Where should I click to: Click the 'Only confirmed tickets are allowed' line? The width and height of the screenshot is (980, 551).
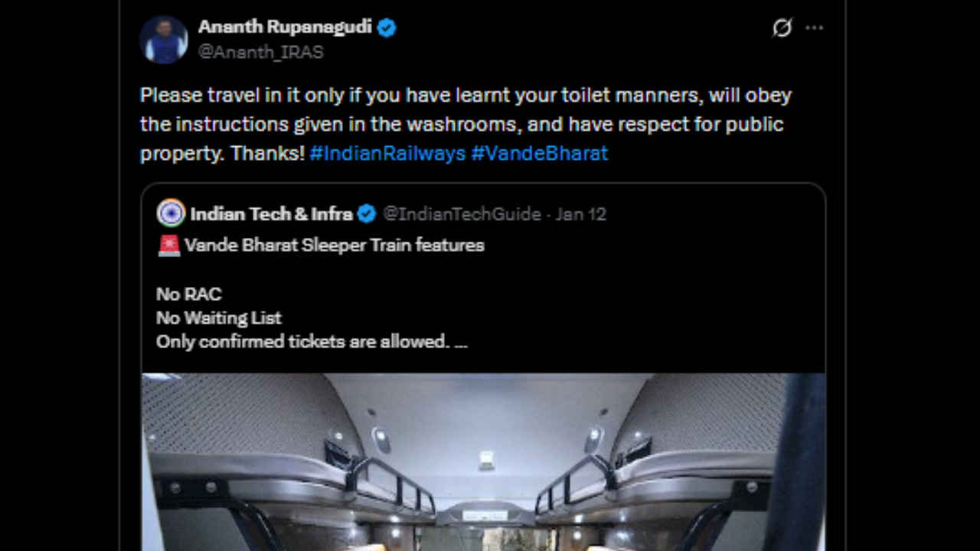point(302,341)
